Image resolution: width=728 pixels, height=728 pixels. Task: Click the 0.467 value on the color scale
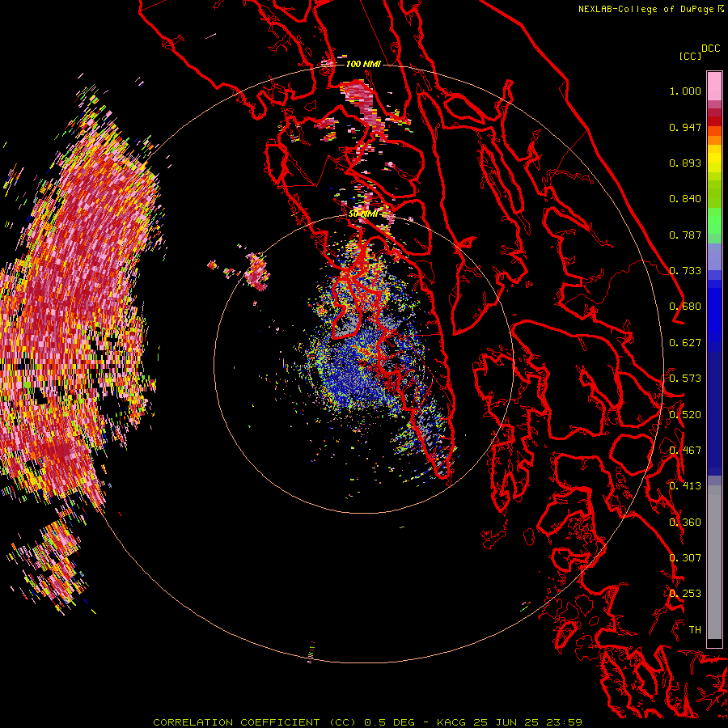pos(685,451)
